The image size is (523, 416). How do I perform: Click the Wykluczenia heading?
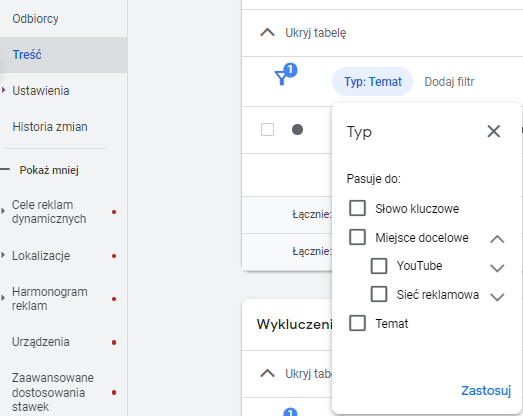click(294, 324)
